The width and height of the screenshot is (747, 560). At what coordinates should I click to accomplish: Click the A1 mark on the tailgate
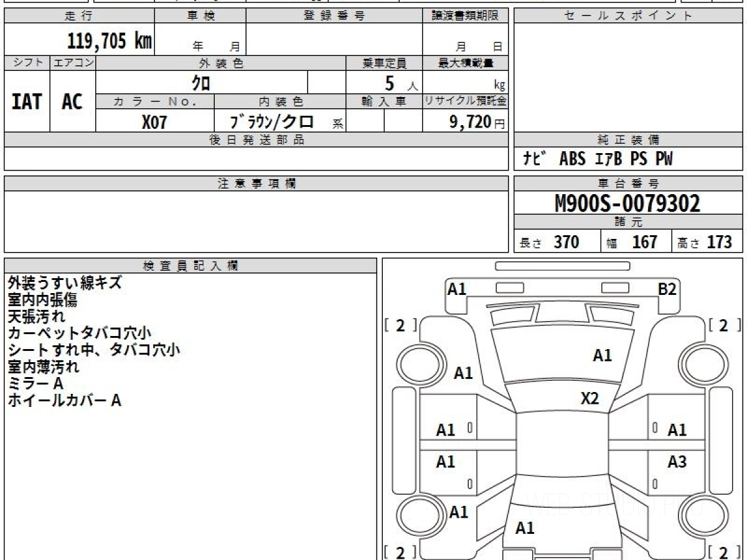[525, 528]
